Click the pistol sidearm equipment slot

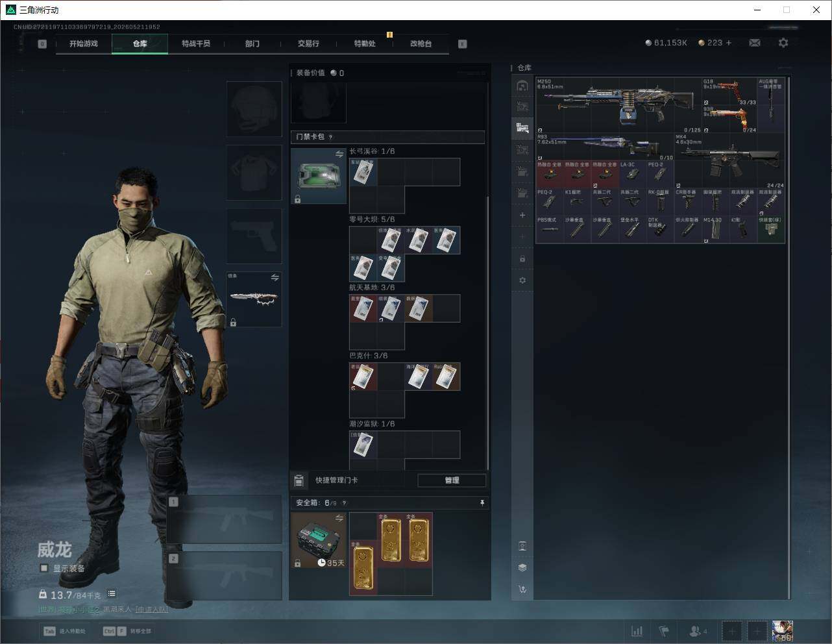coord(254,236)
